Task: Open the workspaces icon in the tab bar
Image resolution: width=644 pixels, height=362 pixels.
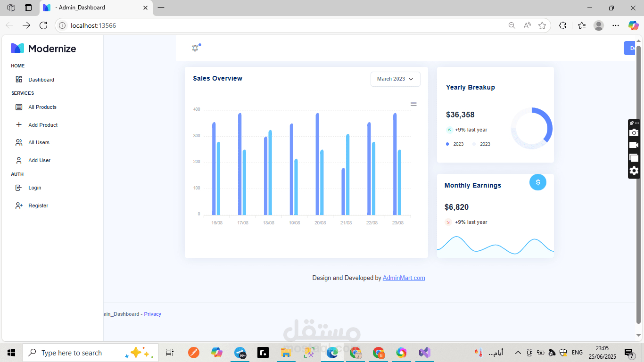Action: click(x=11, y=8)
